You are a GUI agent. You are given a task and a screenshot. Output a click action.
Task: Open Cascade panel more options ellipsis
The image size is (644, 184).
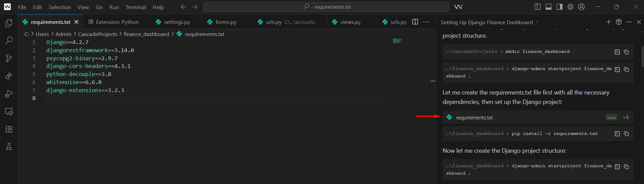coord(629,22)
